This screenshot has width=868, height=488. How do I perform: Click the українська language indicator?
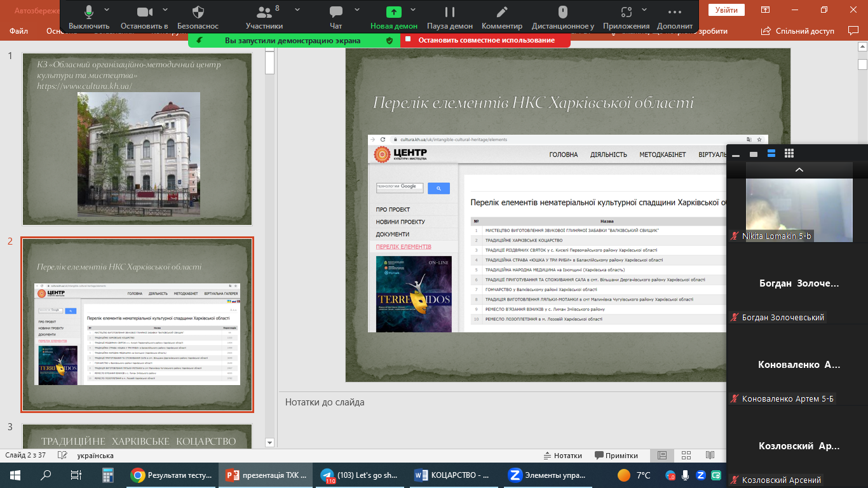point(95,456)
